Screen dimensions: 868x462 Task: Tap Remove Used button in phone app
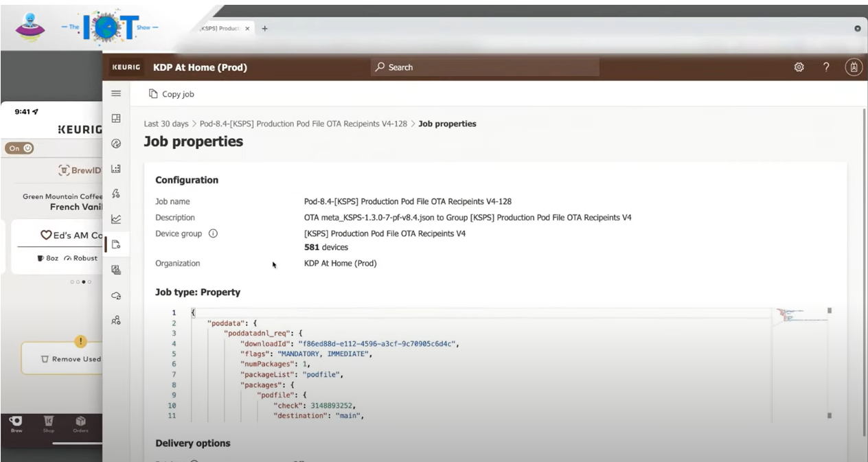pos(62,358)
